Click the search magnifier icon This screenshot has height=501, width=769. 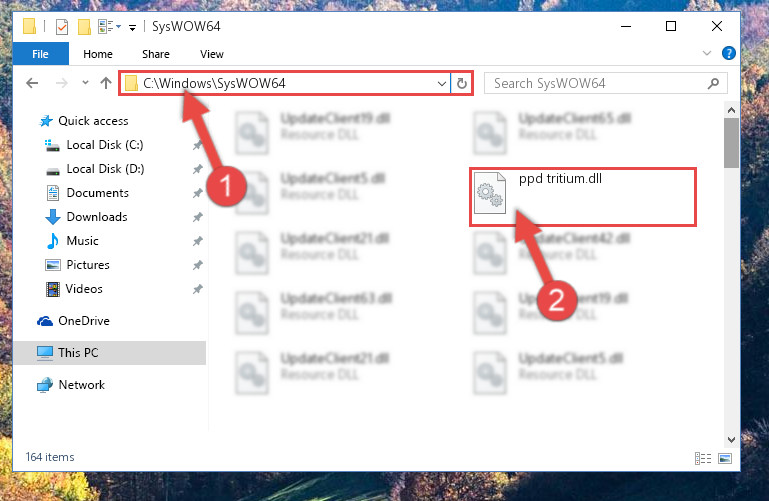714,83
